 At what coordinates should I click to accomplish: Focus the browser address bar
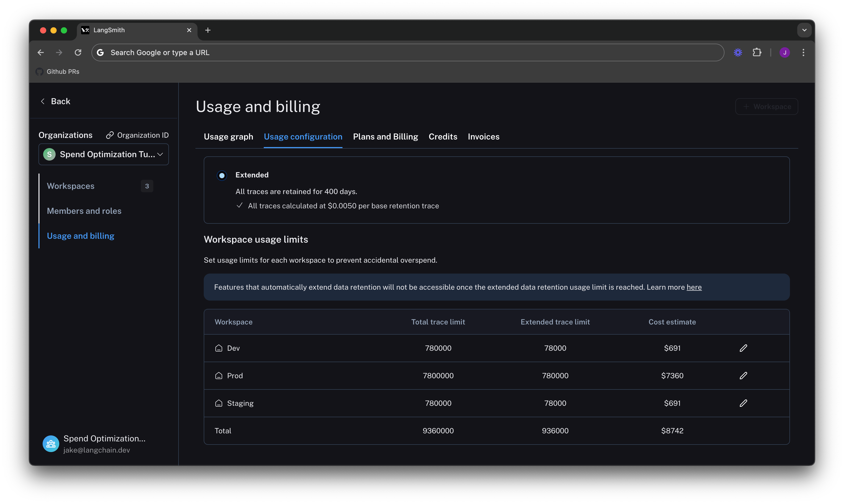click(407, 53)
